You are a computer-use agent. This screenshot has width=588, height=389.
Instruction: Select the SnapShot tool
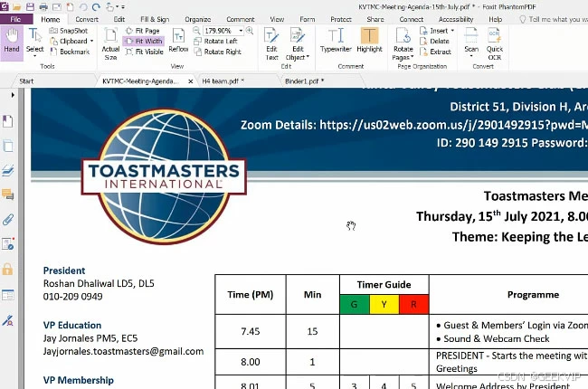70,31
